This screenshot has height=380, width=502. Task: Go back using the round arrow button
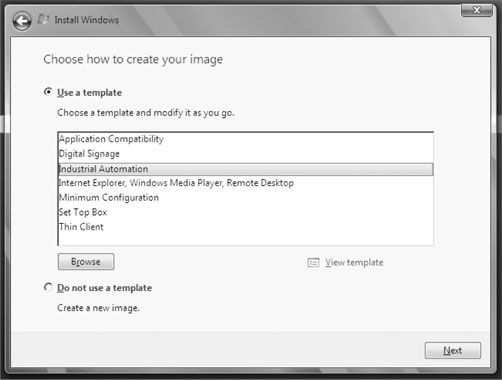click(x=22, y=22)
